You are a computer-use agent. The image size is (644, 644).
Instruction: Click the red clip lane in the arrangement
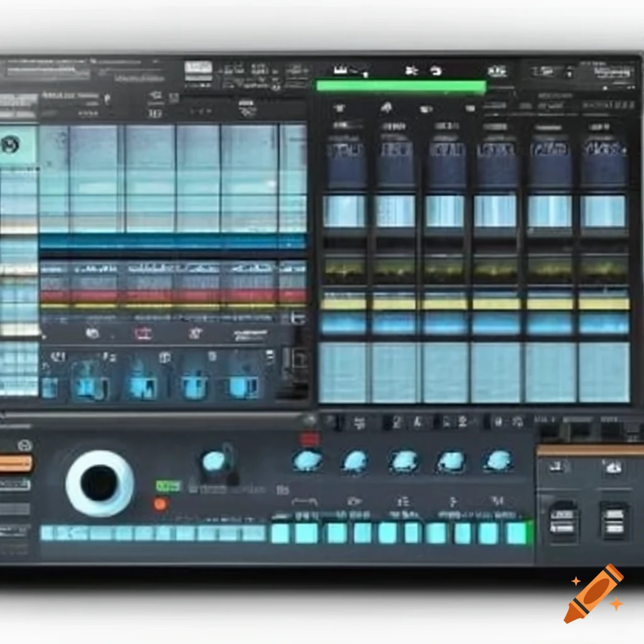pos(172,296)
